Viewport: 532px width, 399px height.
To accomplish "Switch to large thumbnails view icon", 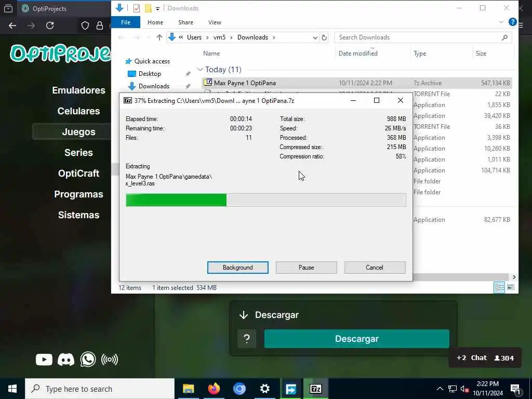I will point(510,287).
